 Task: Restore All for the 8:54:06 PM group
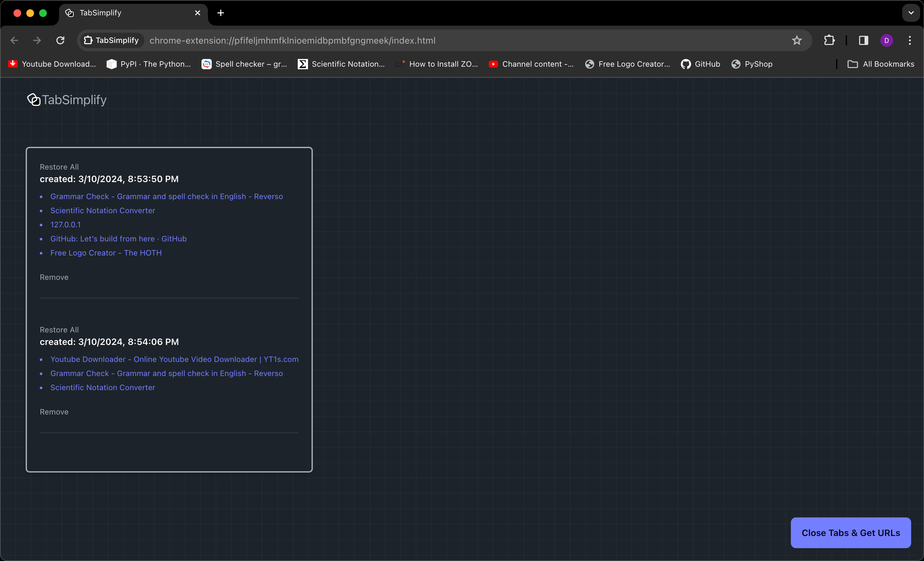(x=59, y=330)
